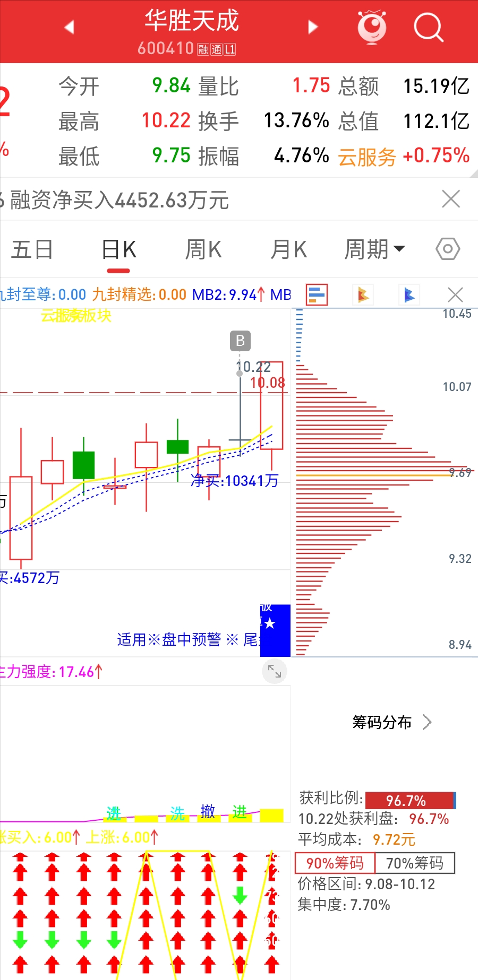Select 90%筹码 option

pos(335,863)
